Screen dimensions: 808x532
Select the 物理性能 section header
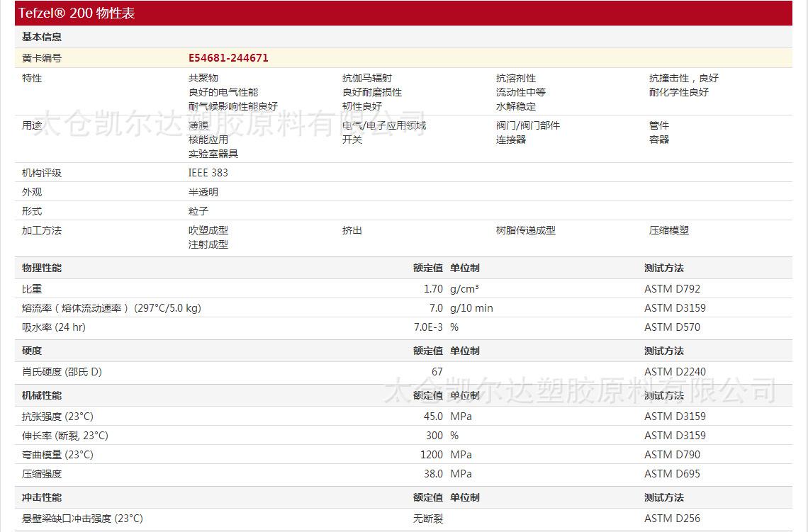click(x=42, y=268)
